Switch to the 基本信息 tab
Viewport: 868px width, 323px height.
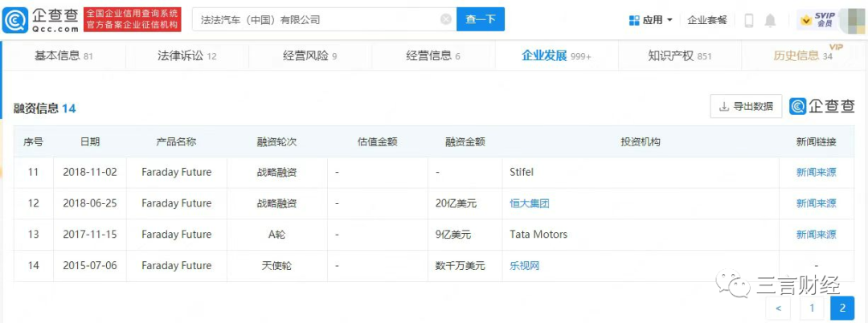point(63,56)
